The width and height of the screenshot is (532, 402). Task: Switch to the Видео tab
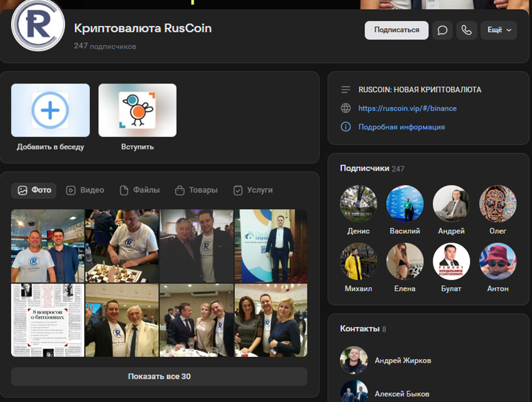[85, 190]
